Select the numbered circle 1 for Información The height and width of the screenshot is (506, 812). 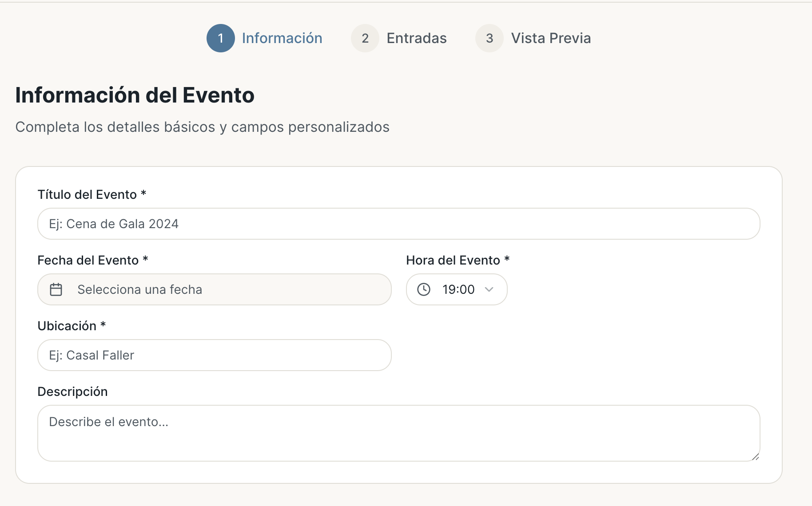point(221,38)
